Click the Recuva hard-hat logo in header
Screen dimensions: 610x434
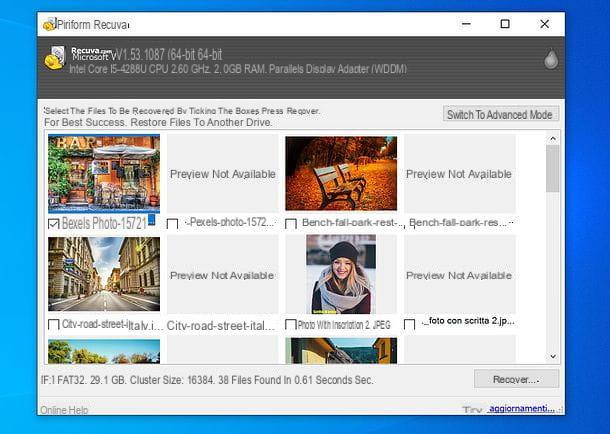pyautogui.click(x=54, y=58)
